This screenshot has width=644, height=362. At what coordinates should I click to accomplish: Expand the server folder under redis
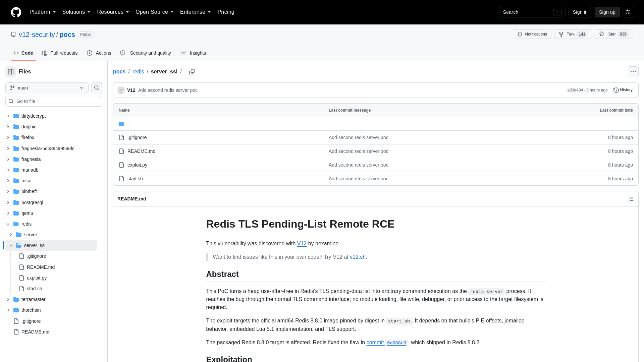coord(11,235)
